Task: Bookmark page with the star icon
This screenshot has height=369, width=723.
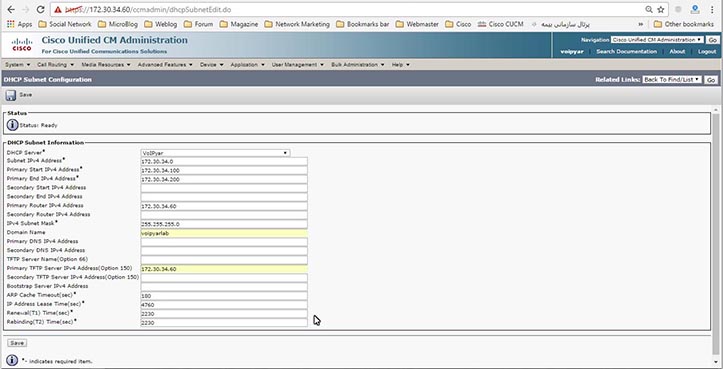Action: [660, 10]
